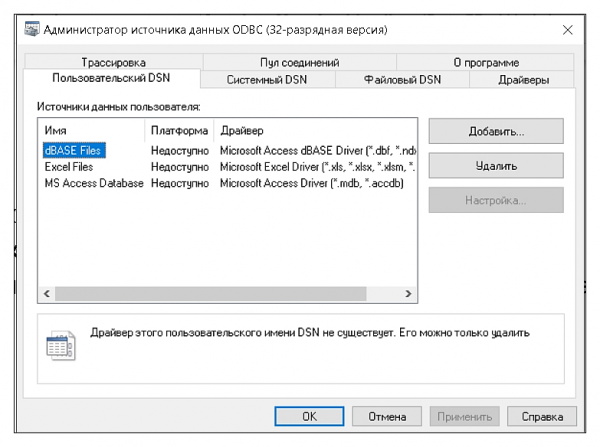Click the list's left scroll arrow
This screenshot has height=447, width=600.
click(47, 294)
